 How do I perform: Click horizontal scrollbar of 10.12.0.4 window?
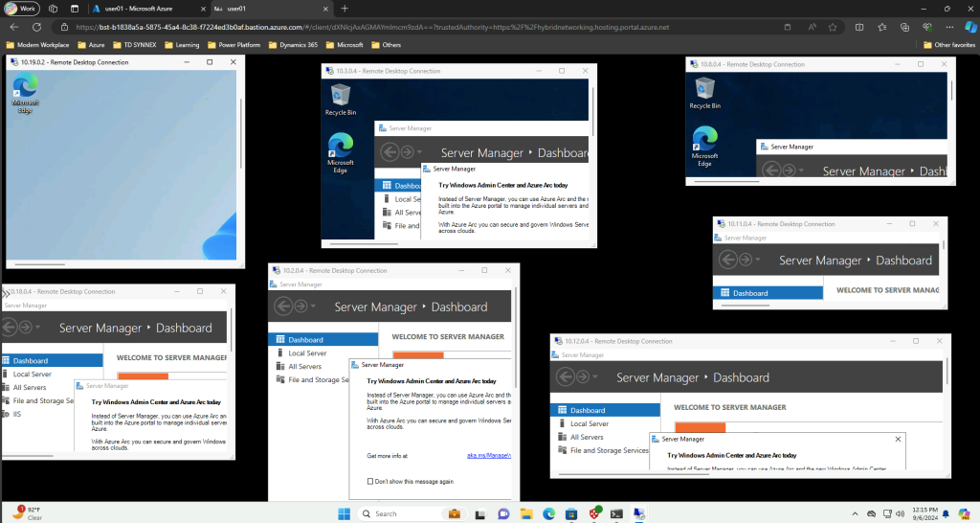(634, 474)
